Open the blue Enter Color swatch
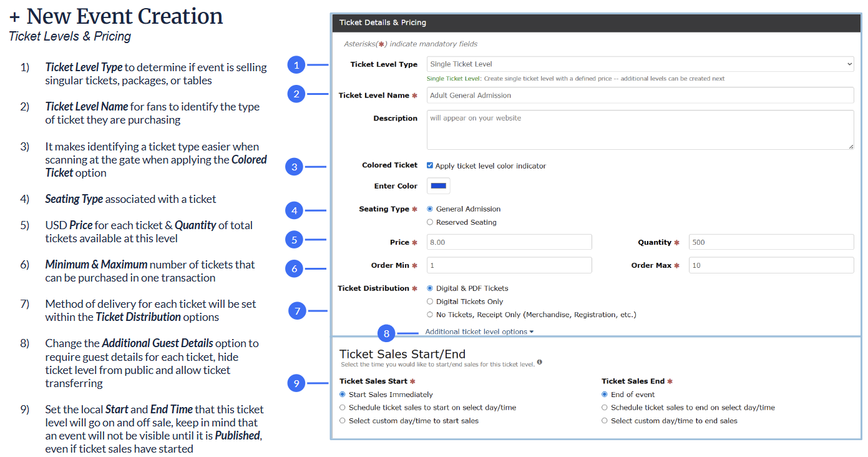Viewport: 868px width, 457px height. pos(439,186)
